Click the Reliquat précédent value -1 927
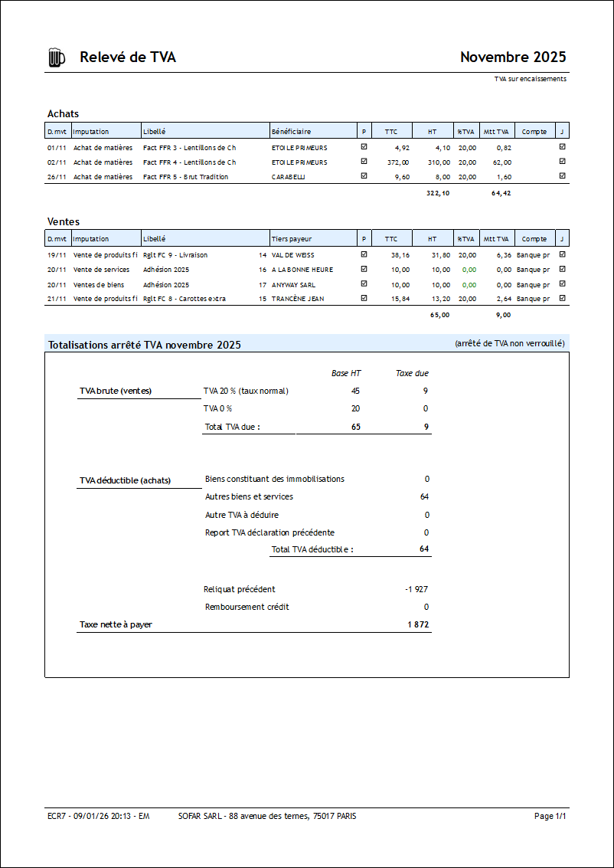614x868 pixels. pyautogui.click(x=416, y=589)
